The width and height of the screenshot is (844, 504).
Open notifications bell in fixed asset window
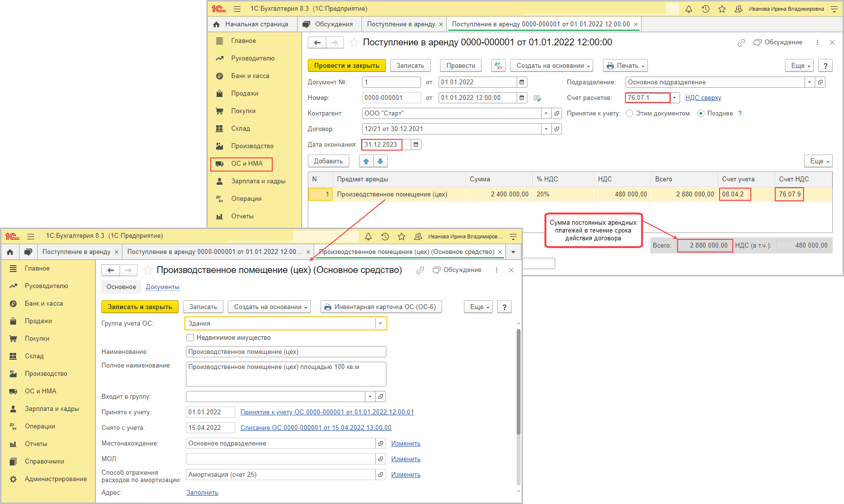(368, 236)
